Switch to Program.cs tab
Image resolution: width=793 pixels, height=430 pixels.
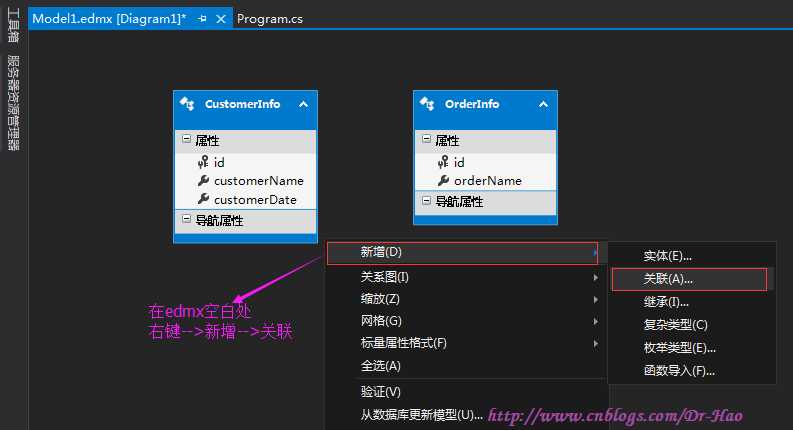[270, 19]
